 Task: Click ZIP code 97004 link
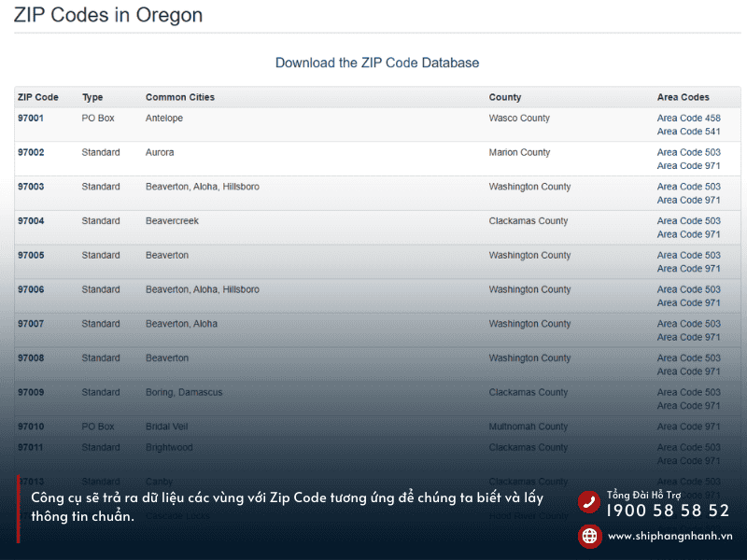31,221
